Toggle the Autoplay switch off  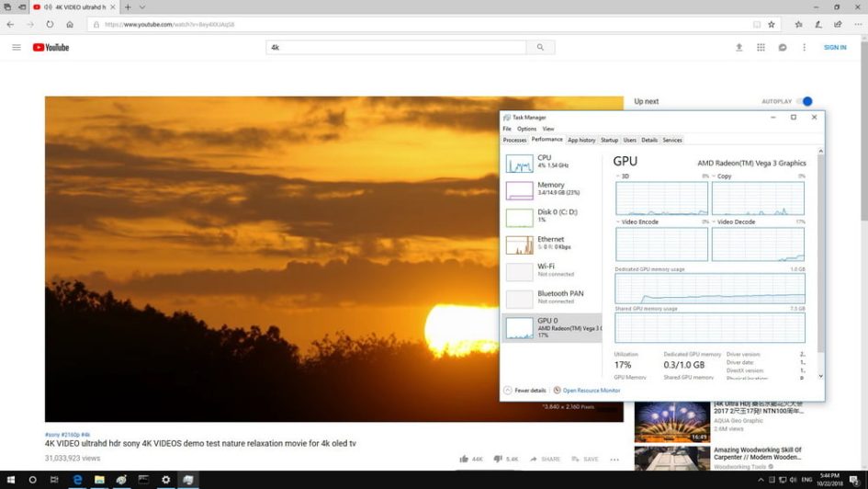(805, 101)
